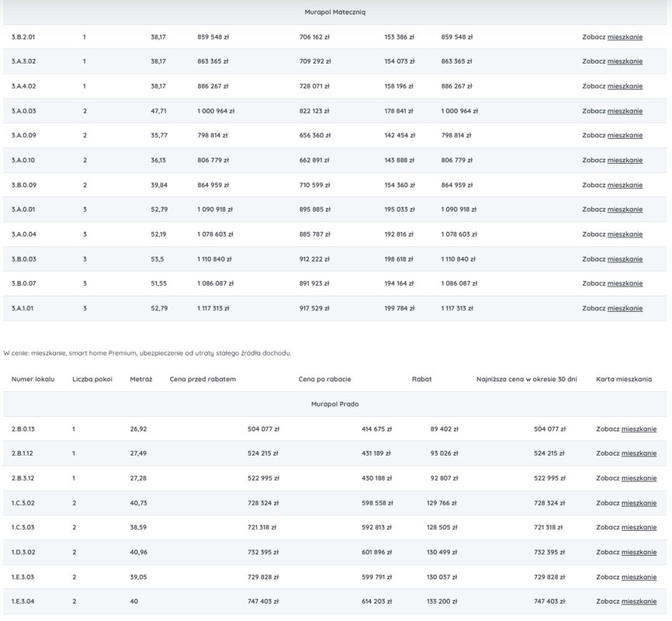Open apartment link for unit 1.E.3.04

click(x=639, y=602)
